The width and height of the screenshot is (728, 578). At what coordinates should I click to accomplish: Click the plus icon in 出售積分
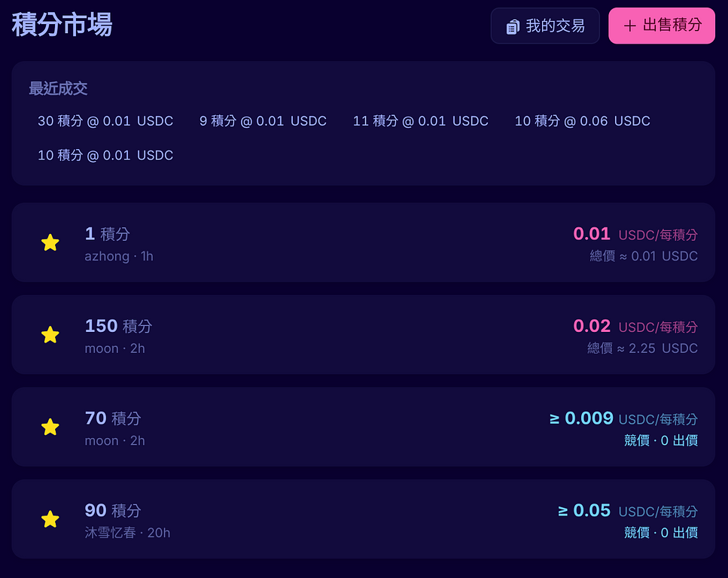pos(630,26)
